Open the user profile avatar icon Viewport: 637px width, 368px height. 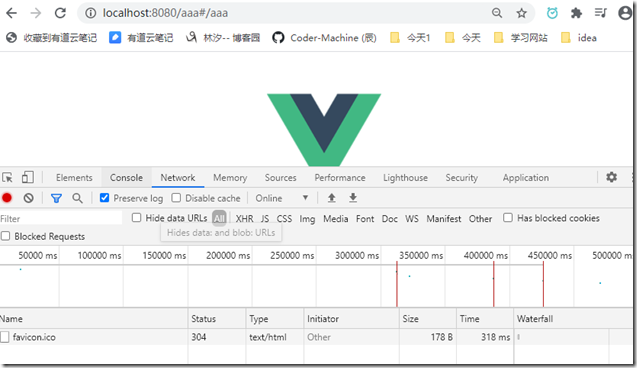click(x=625, y=13)
